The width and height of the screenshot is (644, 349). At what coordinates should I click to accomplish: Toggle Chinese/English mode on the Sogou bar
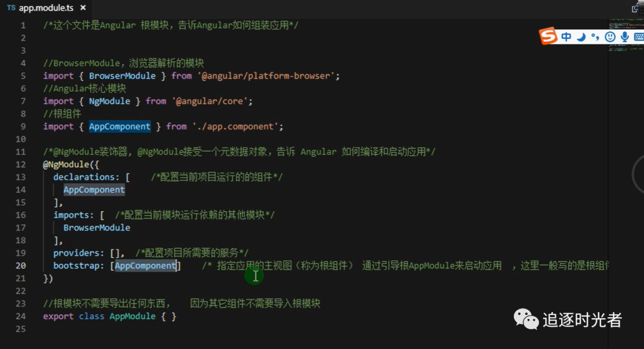click(x=566, y=37)
